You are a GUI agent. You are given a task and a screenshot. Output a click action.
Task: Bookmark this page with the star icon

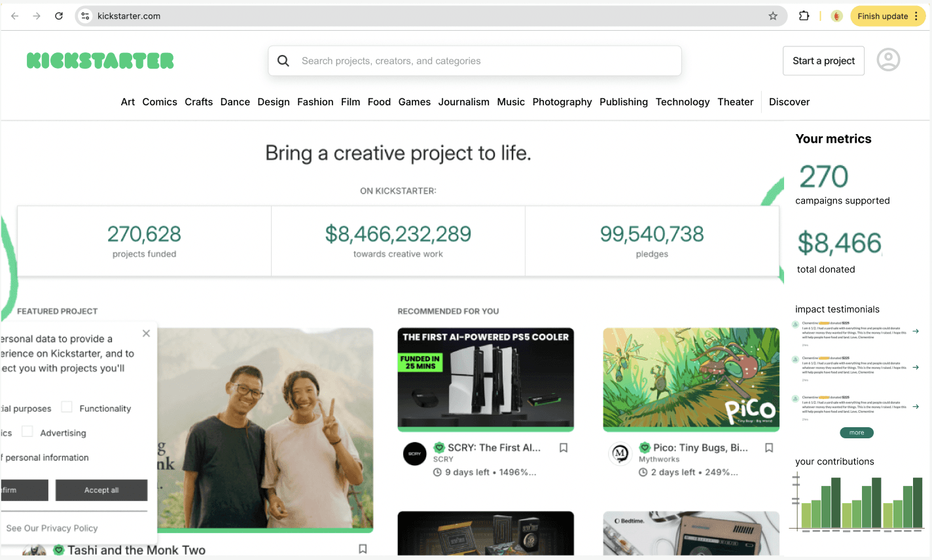773,16
